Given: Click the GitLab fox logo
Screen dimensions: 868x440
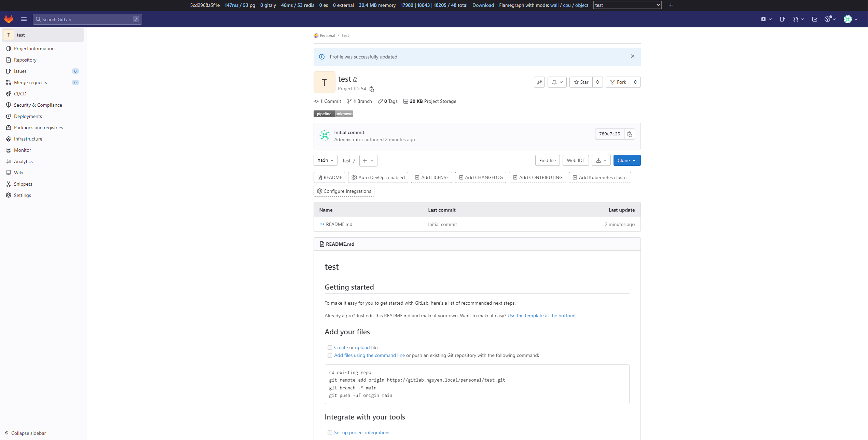Looking at the screenshot, I should (9, 19).
